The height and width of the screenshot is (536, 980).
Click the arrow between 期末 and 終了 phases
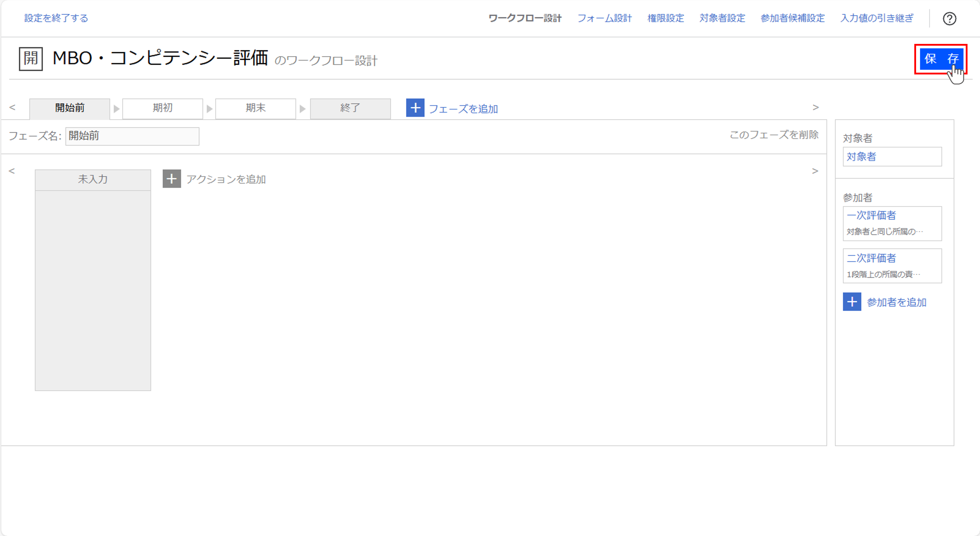pyautogui.click(x=302, y=108)
